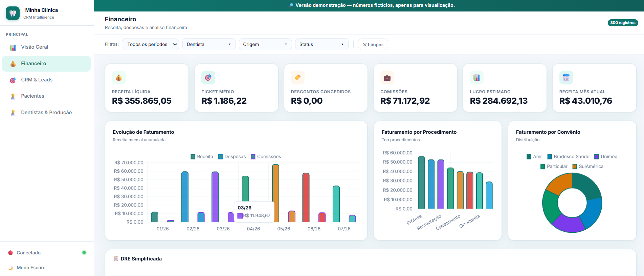The width and height of the screenshot is (644, 276).
Task: Toggle Comissões series in chart legend
Action: [x=266, y=156]
